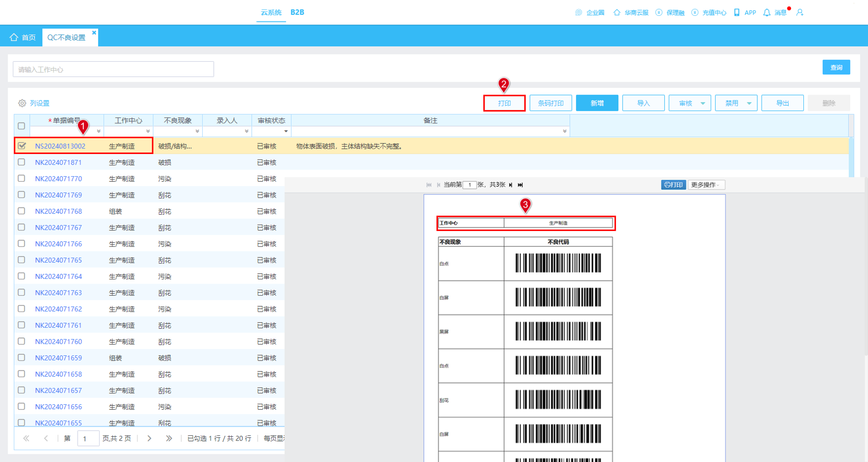Open the 首页 tab
Screen dimensions: 868x462
pos(23,37)
